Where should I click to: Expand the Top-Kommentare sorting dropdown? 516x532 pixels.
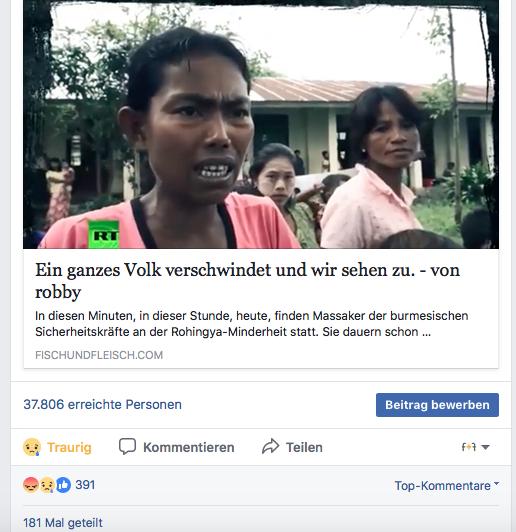tap(446, 486)
